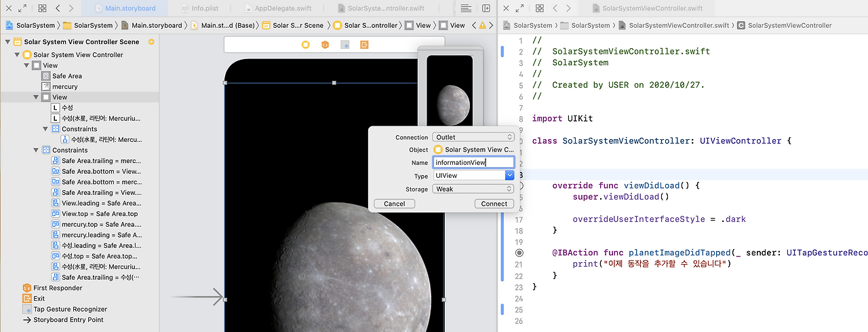This screenshot has width=868, height=332.
Task: Click the storyboard minimap thumbnail
Action: (450, 90)
